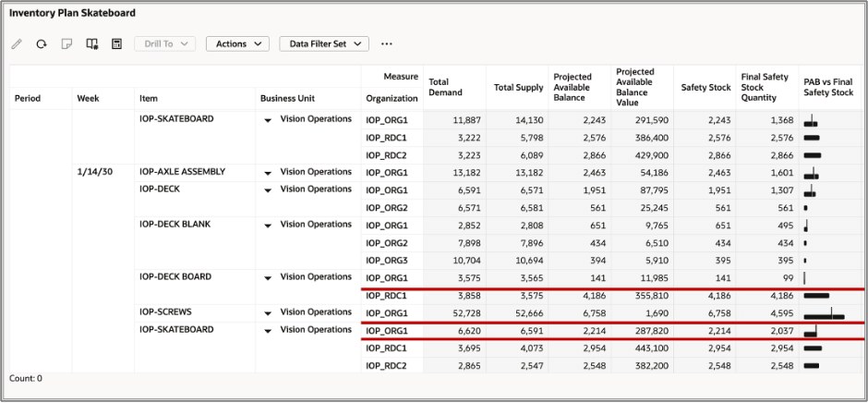Image resolution: width=868 pixels, height=403 pixels.
Task: Click the Count: 0 status text
Action: (x=26, y=379)
